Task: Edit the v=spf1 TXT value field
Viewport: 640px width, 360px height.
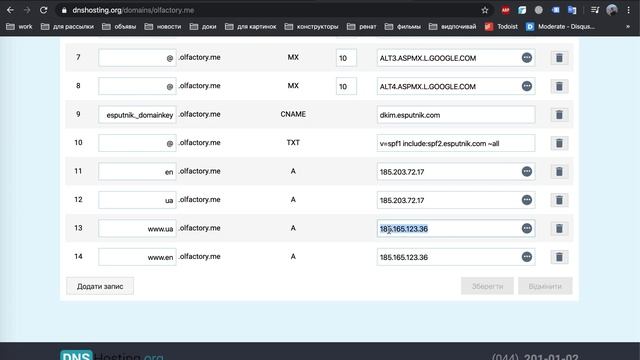Action: tap(456, 143)
